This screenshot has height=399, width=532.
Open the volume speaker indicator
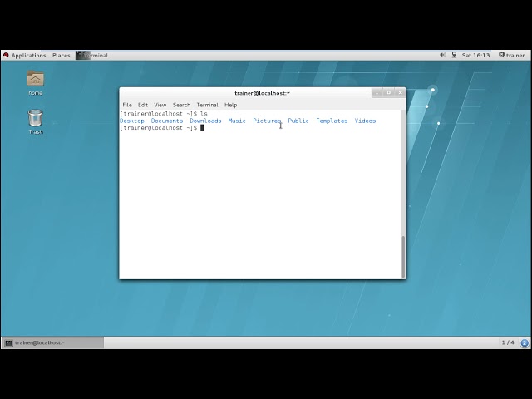[x=443, y=55]
